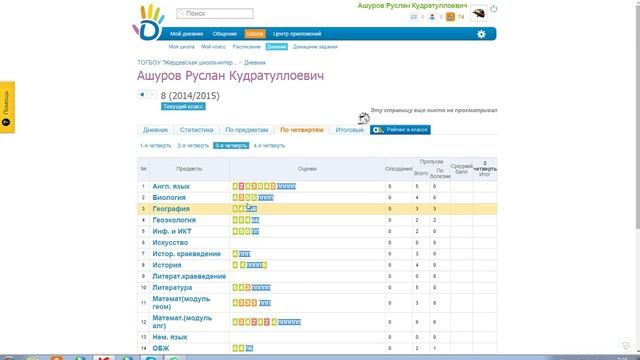Open the messages envelope icon
This screenshot has width=640, height=360.
click(x=413, y=17)
